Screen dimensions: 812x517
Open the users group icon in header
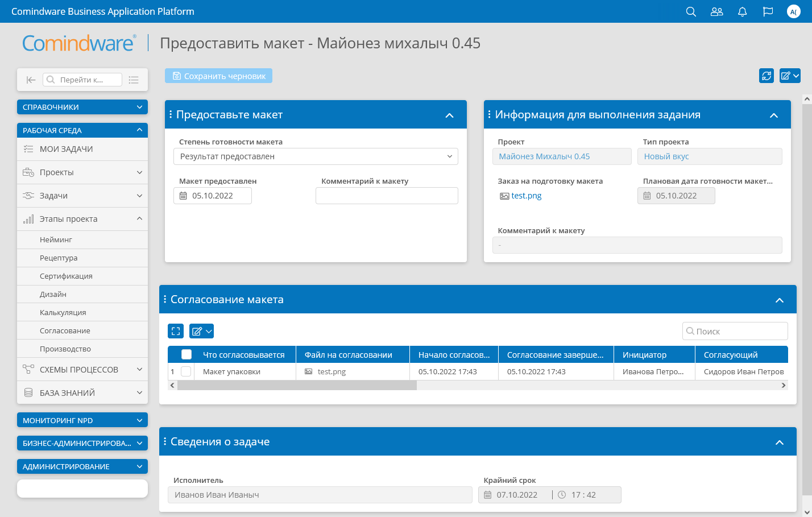[x=716, y=11]
